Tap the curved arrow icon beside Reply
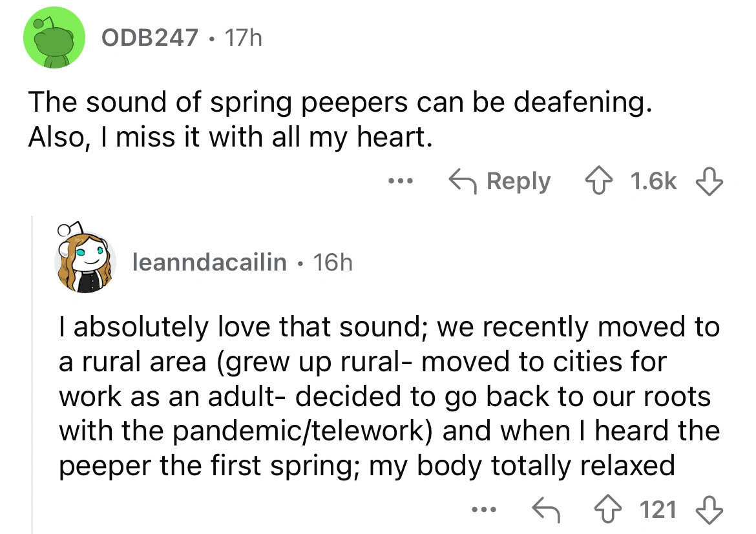This screenshot has height=534, width=756. 463,181
